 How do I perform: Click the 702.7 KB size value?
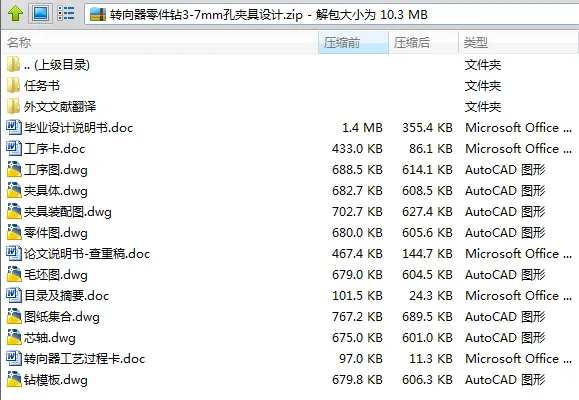pyautogui.click(x=357, y=212)
